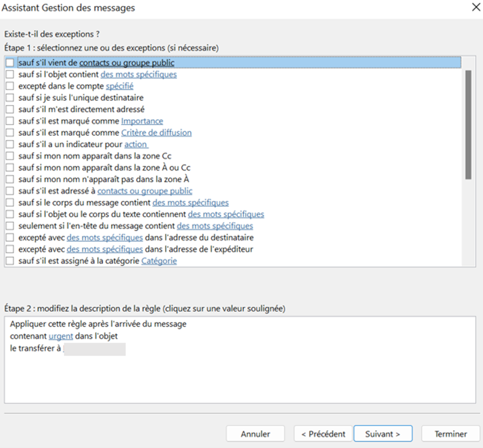Finish the rule with 'Terminer' button
This screenshot has height=448, width=483.
(x=451, y=434)
